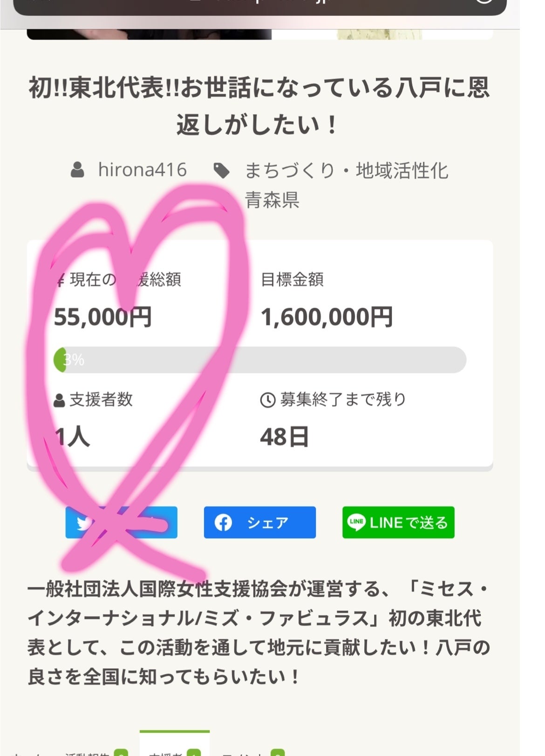Screen dimensions: 545x756
Task: Tap the browser address bar
Action: coord(259,6)
